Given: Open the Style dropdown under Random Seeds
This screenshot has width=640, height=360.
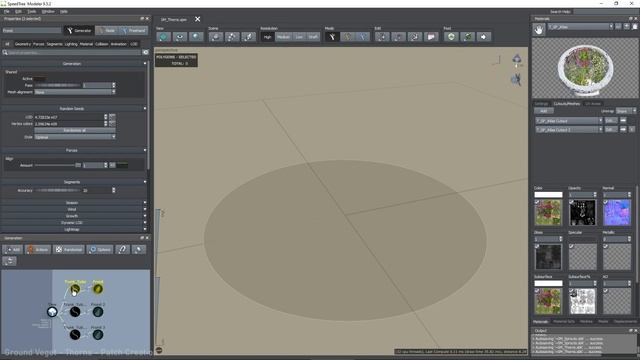Looking at the screenshot, I should (x=75, y=137).
